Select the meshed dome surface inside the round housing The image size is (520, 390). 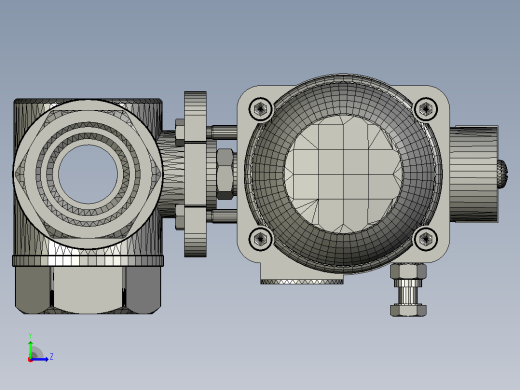pyautogui.click(x=343, y=174)
